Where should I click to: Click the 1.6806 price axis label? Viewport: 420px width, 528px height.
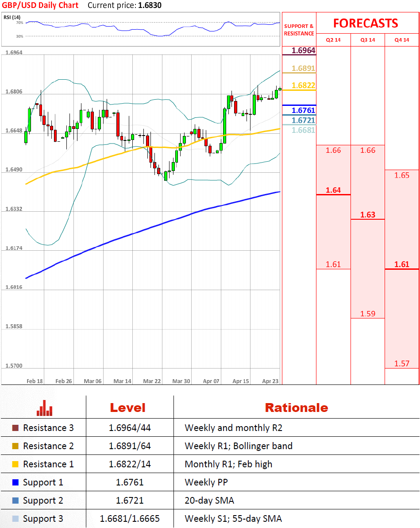click(x=14, y=92)
